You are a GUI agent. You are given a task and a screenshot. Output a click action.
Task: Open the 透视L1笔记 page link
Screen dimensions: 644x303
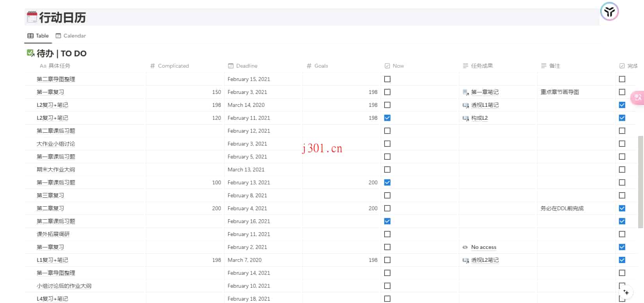(x=485, y=105)
